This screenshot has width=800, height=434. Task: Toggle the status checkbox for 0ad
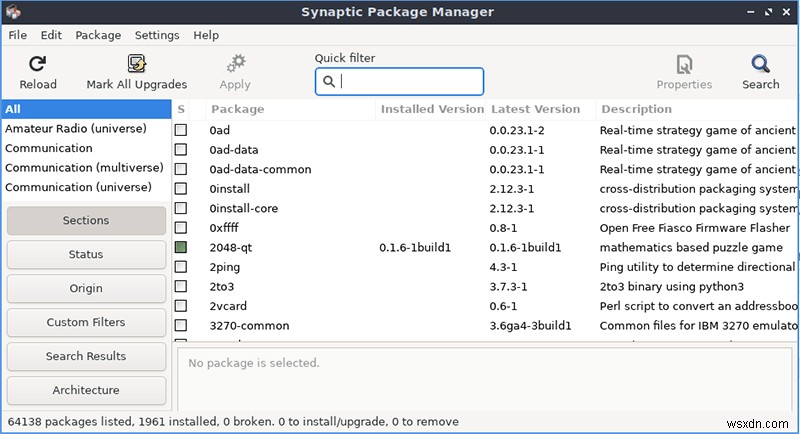click(x=181, y=130)
